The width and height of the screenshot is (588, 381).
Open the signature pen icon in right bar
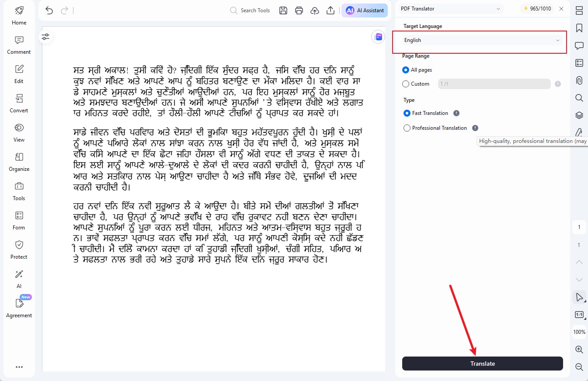tap(579, 132)
